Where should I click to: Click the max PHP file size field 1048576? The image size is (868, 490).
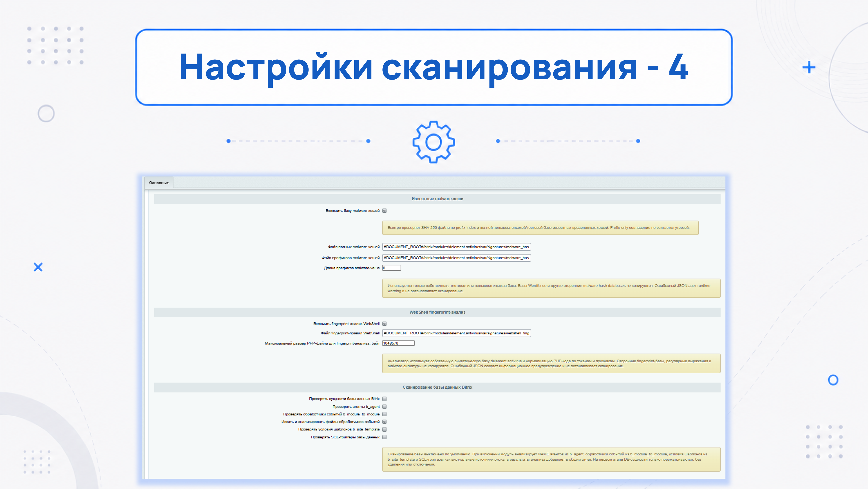398,343
